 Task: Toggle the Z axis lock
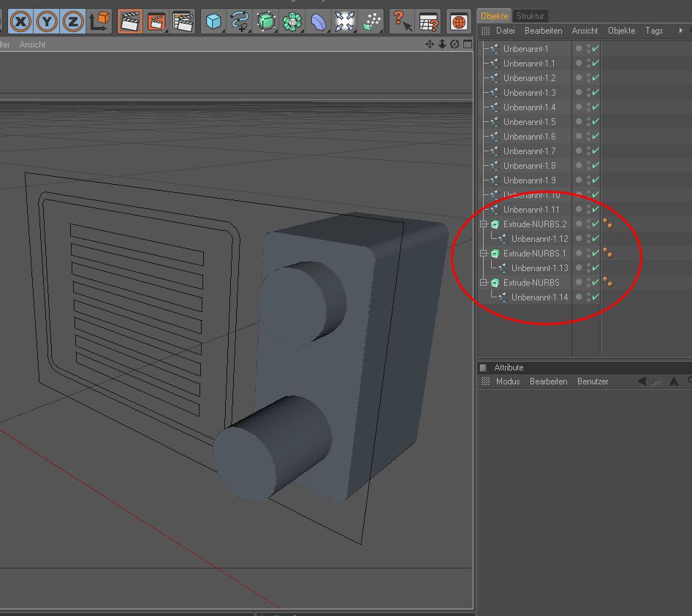click(x=72, y=21)
